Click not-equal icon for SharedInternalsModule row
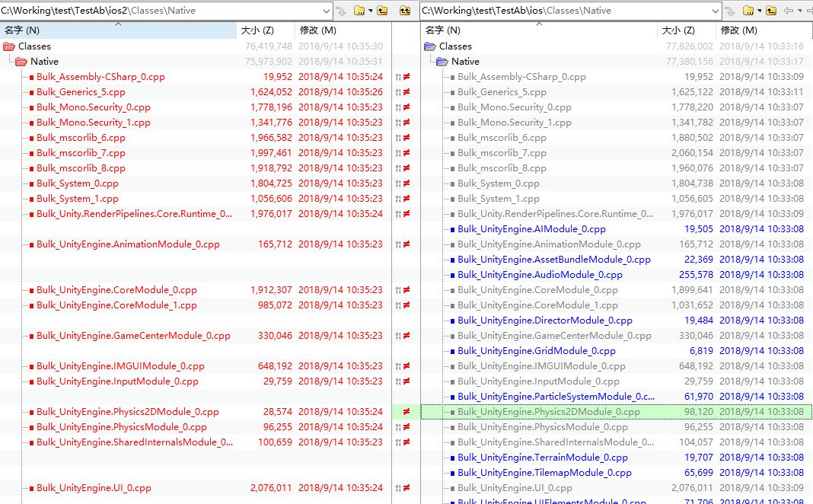 coord(406,442)
